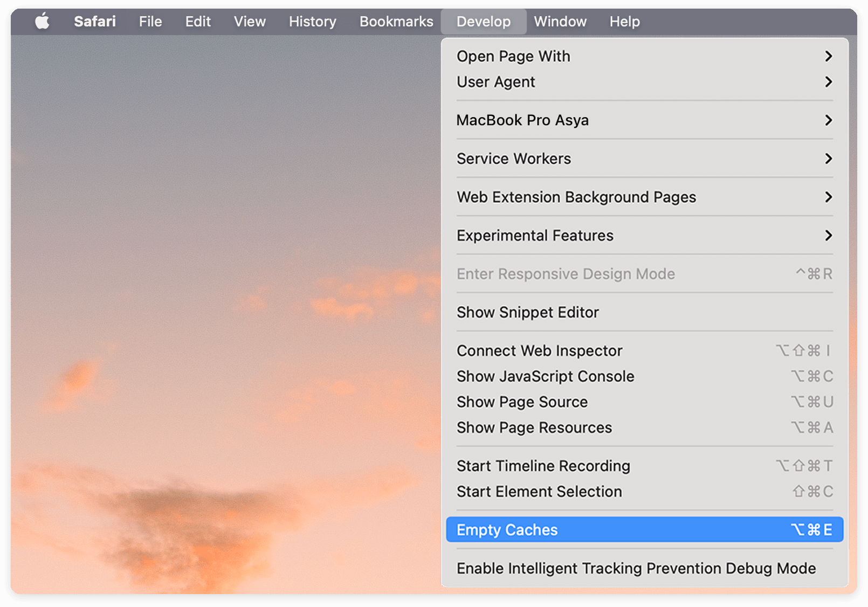868x607 pixels.
Task: Open the History menu
Action: (x=313, y=22)
